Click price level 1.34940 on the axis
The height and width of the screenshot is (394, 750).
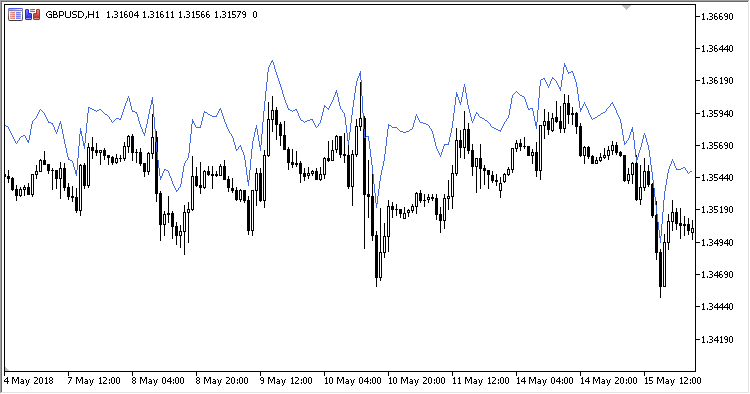pyautogui.click(x=717, y=242)
